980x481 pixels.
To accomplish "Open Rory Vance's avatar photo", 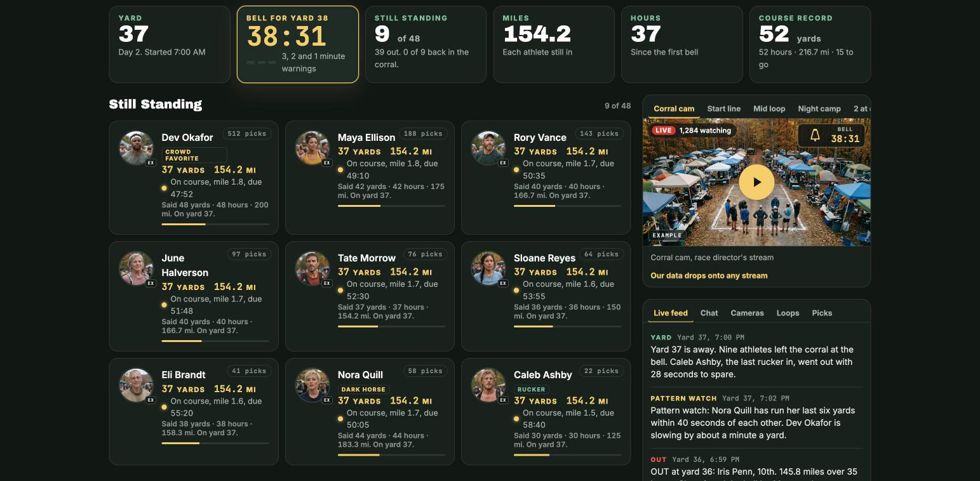I will (488, 148).
